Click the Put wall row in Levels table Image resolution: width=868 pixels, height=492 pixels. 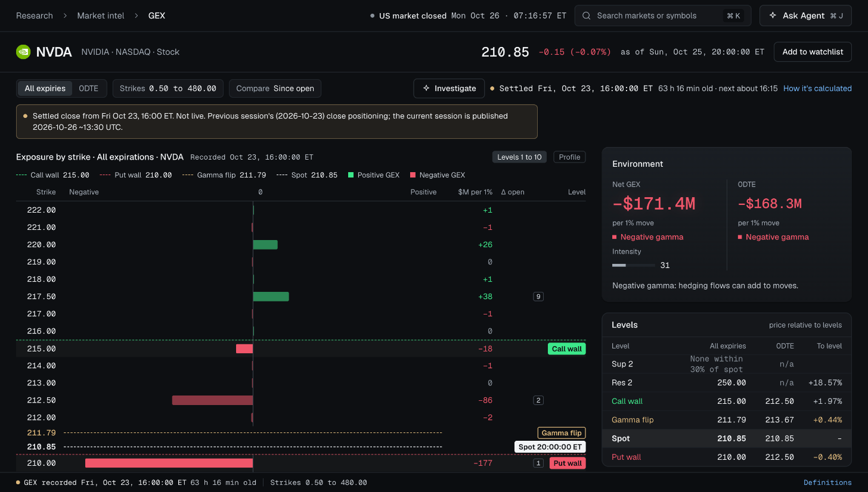(727, 457)
